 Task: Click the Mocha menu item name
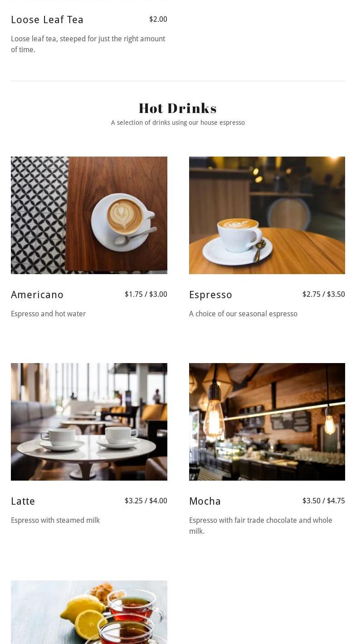pyautogui.click(x=205, y=501)
